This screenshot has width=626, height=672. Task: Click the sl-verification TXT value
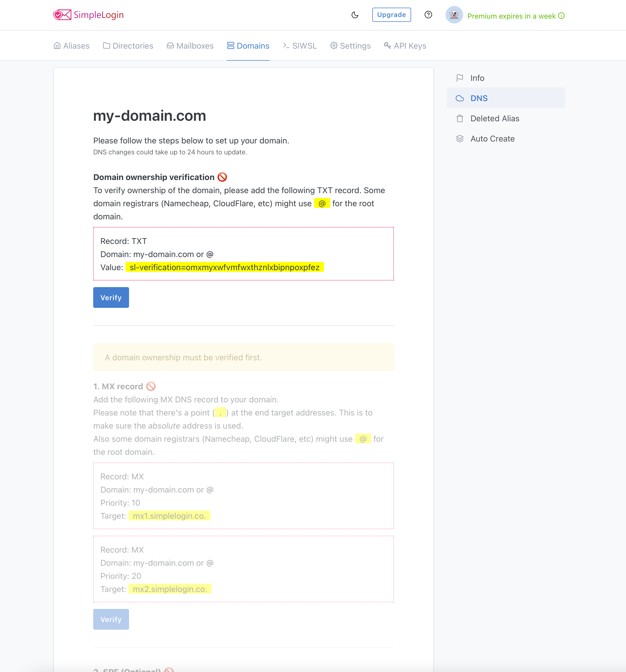pos(224,267)
